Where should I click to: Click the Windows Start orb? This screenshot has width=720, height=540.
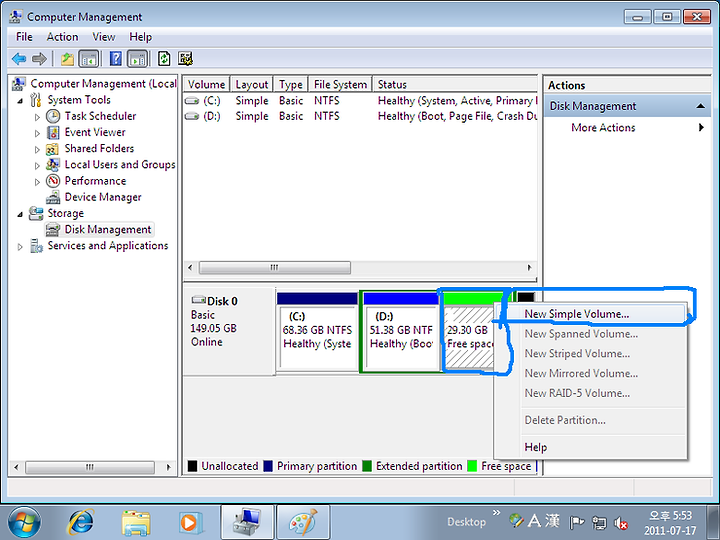(24, 523)
